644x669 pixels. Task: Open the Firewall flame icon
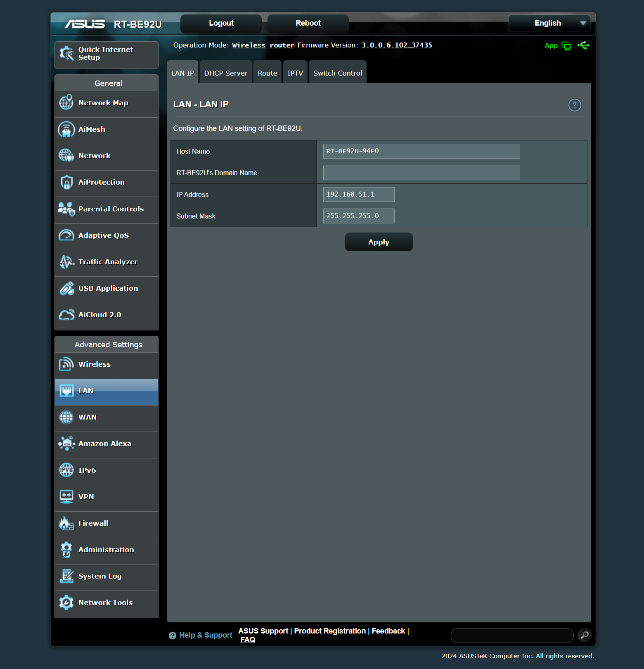[66, 523]
